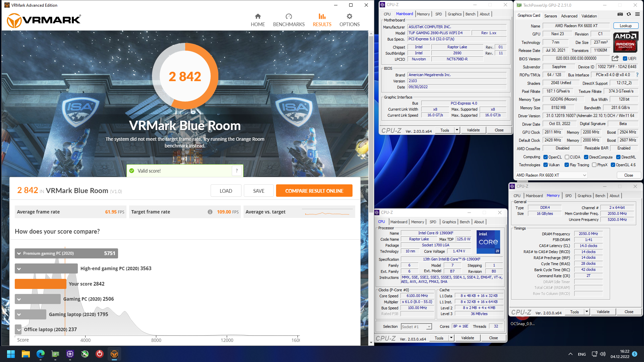644x362 pixels.
Task: Open Graphics tab in Memory CPU-Z window
Action: pos(584,196)
